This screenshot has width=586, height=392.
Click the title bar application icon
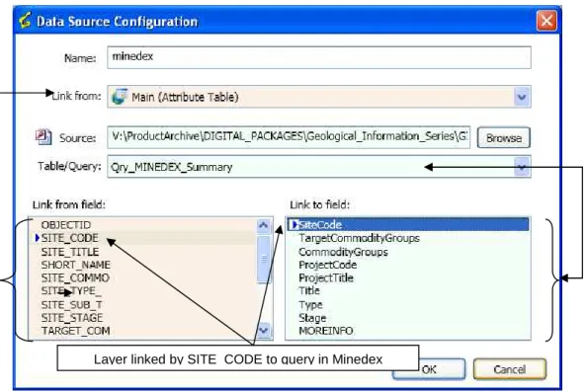[x=26, y=20]
